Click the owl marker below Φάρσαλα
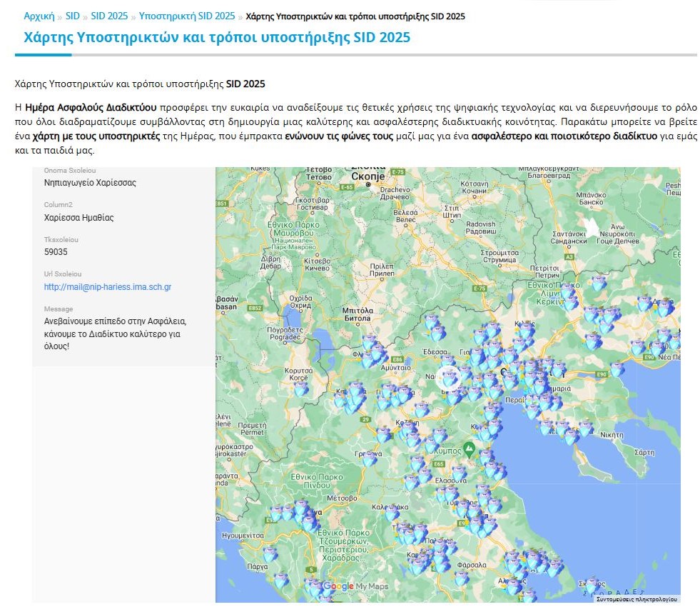 click(x=462, y=577)
